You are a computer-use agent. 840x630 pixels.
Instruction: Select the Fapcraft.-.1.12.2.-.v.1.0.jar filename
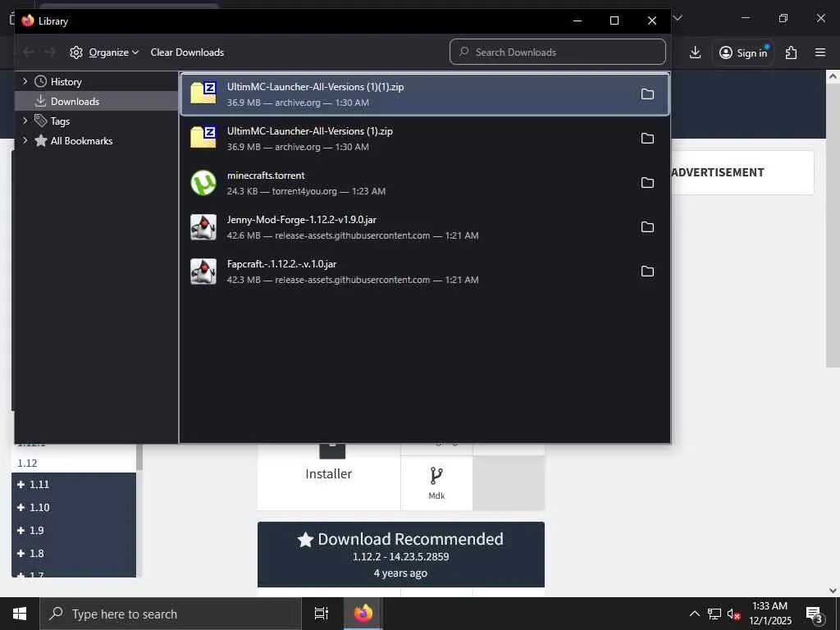coord(282,264)
